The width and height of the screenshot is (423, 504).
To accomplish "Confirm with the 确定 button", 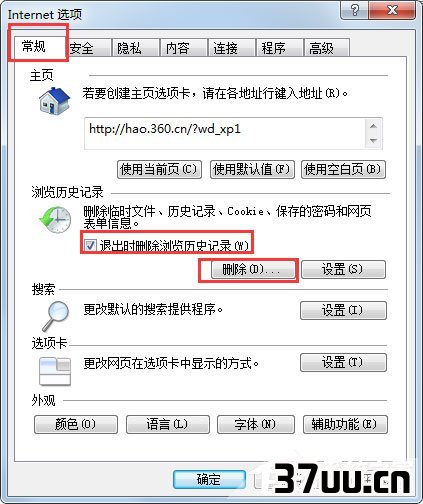I will coord(209,480).
